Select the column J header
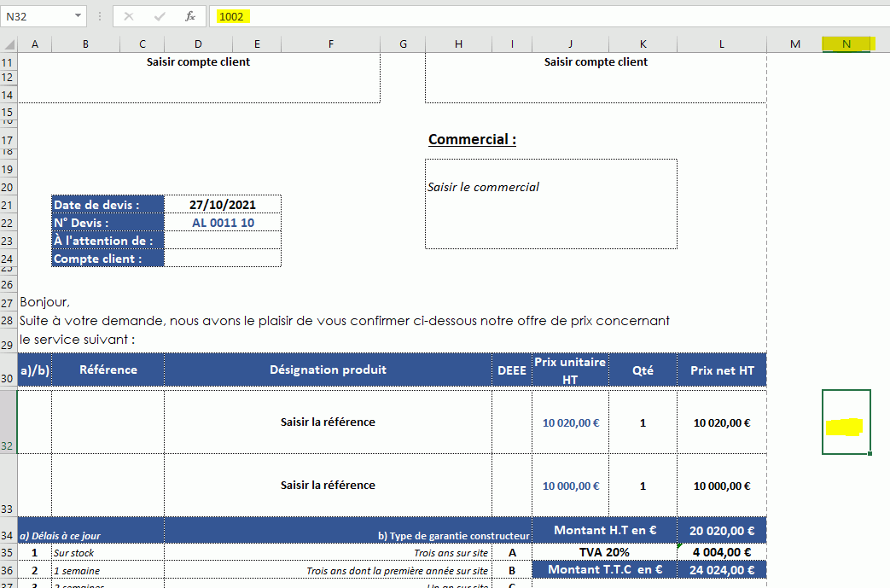This screenshot has height=588, width=890. pos(570,44)
